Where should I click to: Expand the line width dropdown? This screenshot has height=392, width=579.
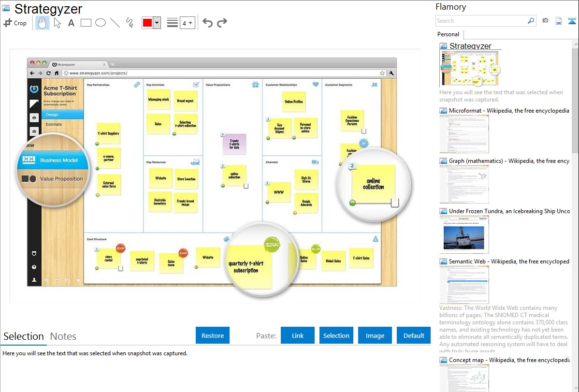pos(187,23)
